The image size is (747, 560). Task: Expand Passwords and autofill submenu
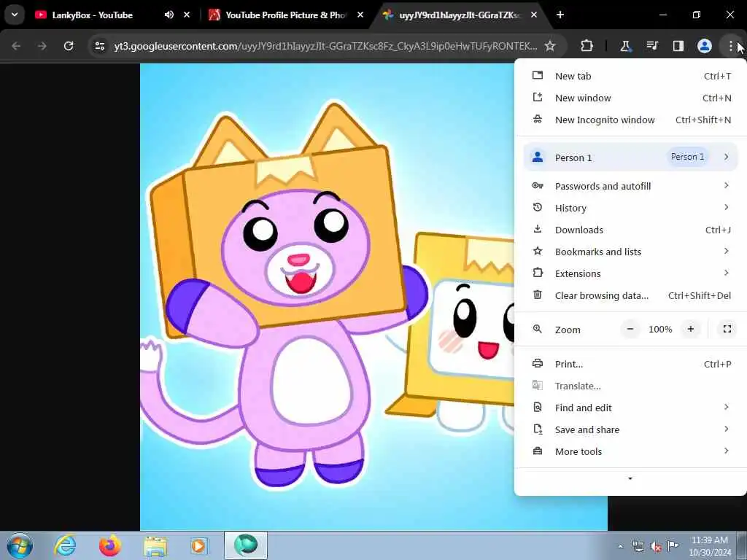pos(631,186)
